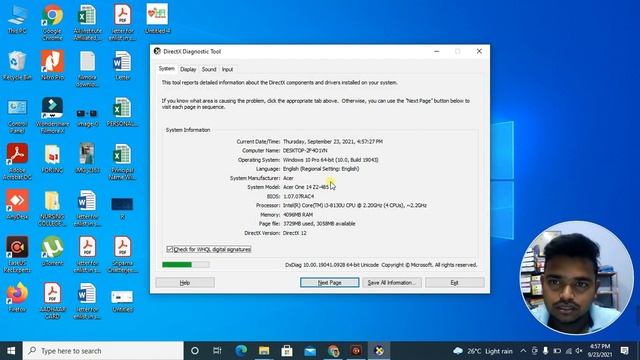Launch uTorrent from the desktop

pyautogui.click(x=52, y=251)
